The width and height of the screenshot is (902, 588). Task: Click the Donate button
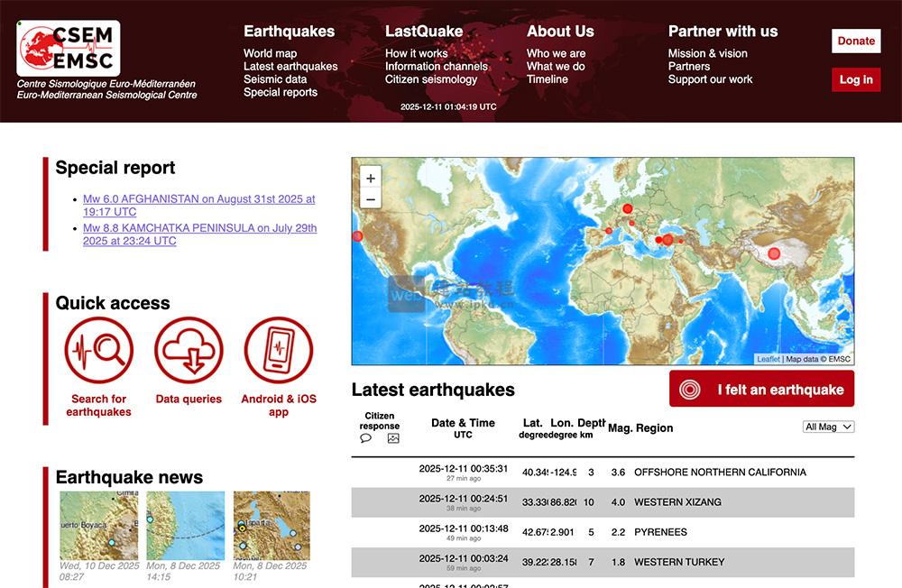[855, 41]
